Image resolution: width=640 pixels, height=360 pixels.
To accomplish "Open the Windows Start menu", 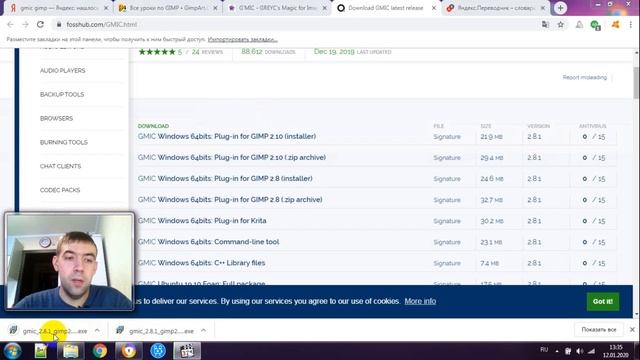I will pyautogui.click(x=13, y=351).
